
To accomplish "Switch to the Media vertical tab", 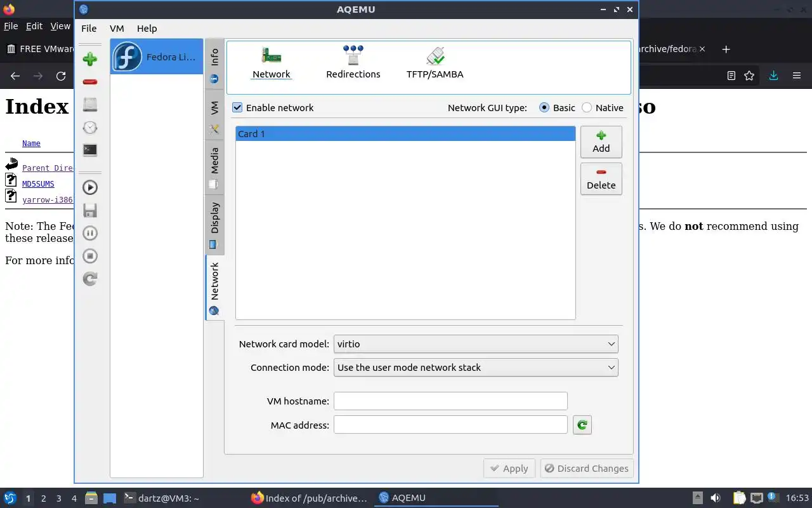I will (x=214, y=167).
